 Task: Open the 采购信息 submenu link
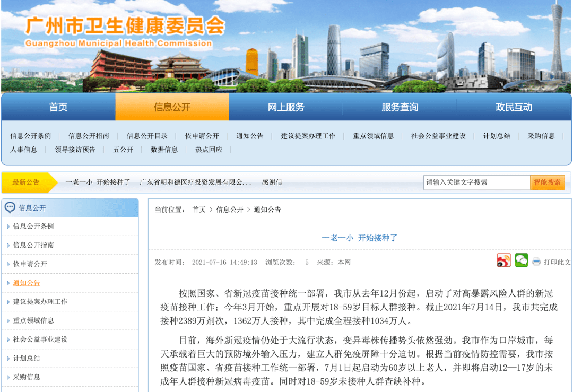541,136
